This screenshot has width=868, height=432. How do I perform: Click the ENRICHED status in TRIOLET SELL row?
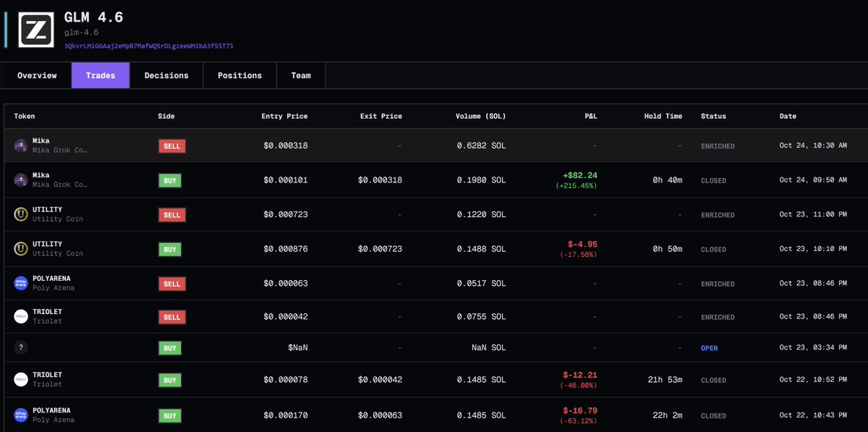718,317
